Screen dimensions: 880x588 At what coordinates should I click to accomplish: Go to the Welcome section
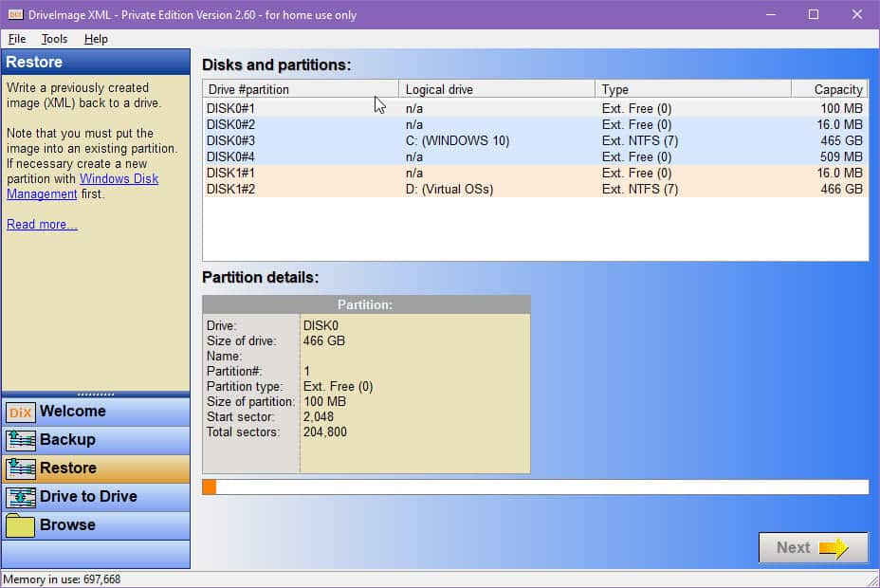click(x=96, y=412)
